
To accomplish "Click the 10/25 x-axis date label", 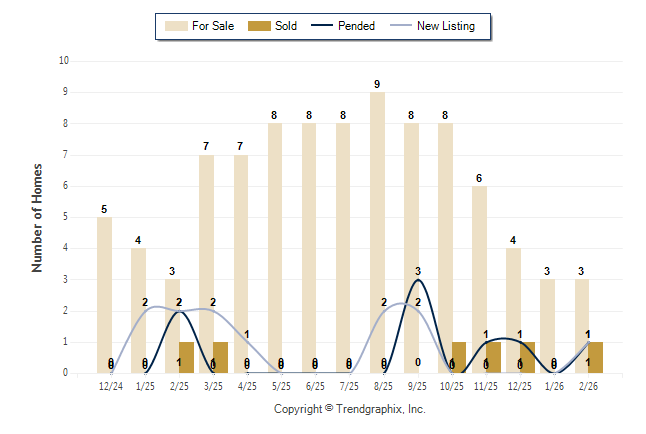I will tap(452, 385).
